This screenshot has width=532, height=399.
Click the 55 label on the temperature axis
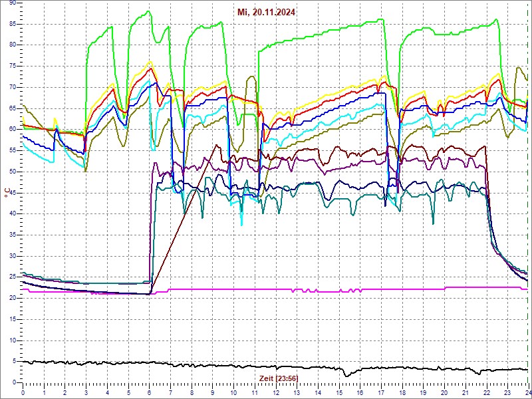12,150
